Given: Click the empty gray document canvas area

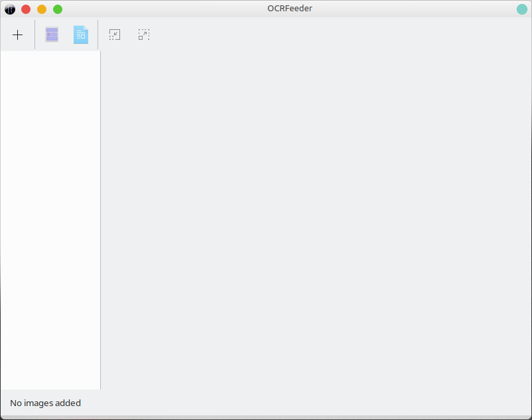Looking at the screenshot, I should coord(315,219).
